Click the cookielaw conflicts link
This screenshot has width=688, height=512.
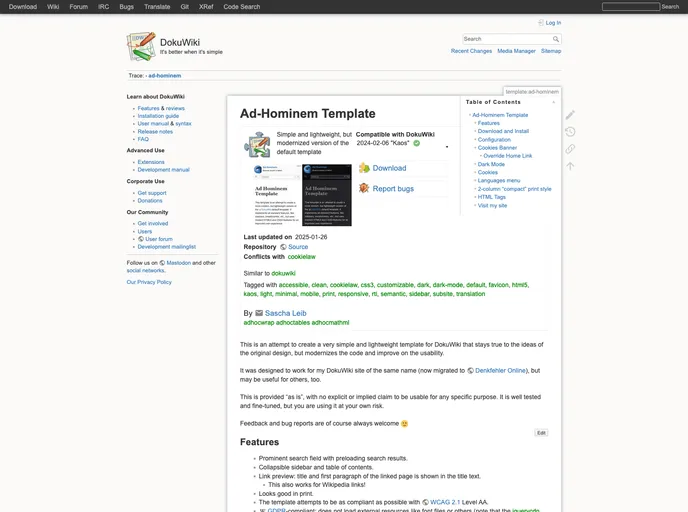coord(301,257)
